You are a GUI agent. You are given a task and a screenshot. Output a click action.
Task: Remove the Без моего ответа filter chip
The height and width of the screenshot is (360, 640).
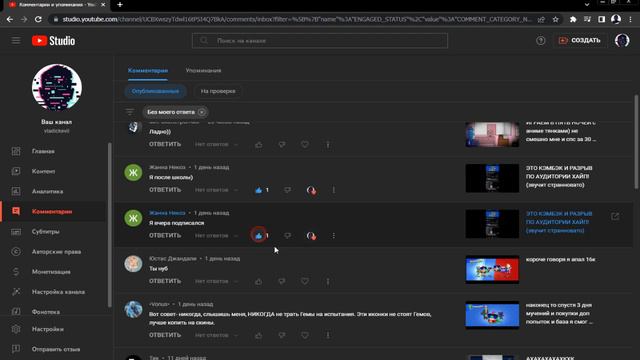[x=202, y=112]
